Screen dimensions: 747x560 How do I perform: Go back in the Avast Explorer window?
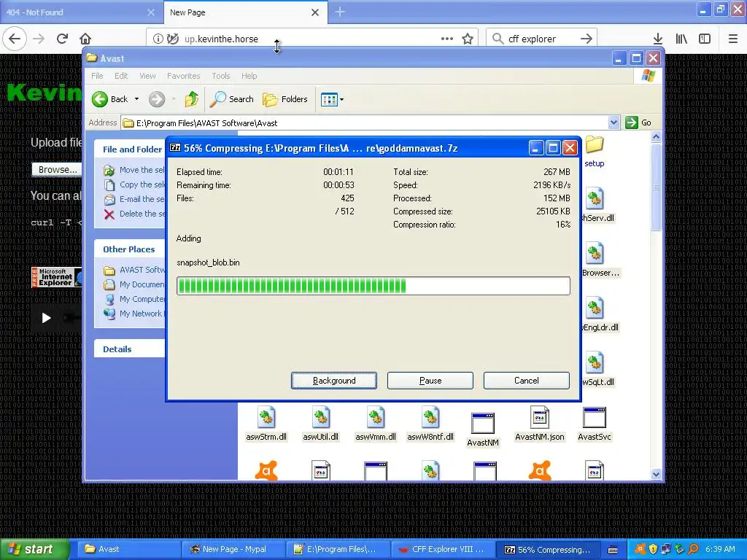coord(110,99)
